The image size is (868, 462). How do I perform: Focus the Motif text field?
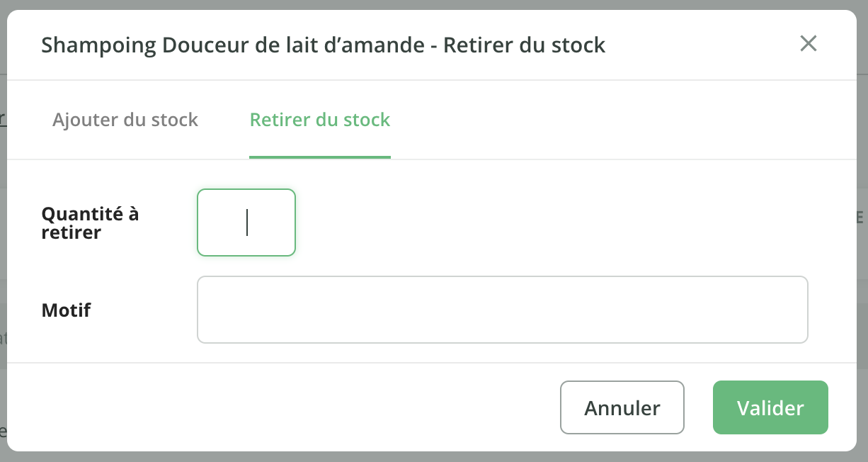point(502,310)
